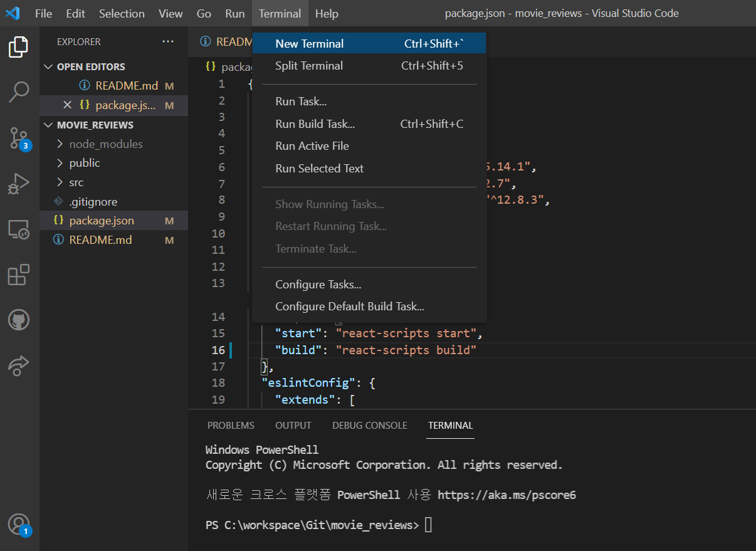Close the open Terminal menu
The height and width of the screenshot is (551, 756).
(x=280, y=13)
